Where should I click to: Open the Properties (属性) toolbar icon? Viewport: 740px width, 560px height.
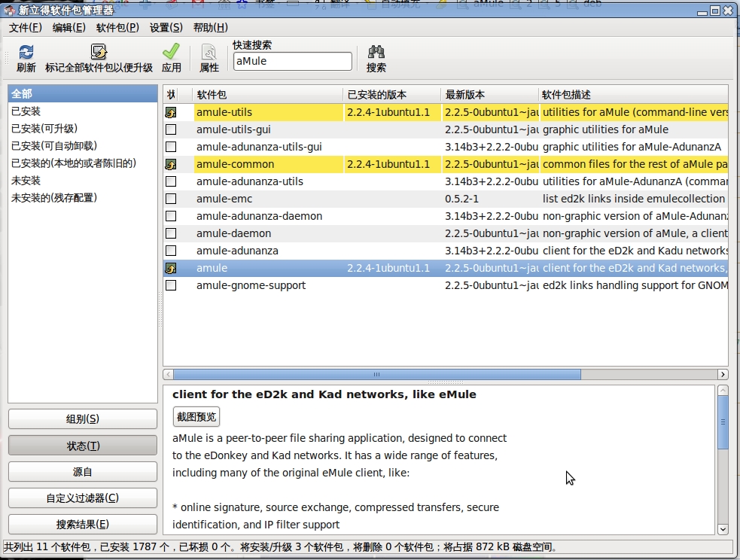tap(209, 52)
